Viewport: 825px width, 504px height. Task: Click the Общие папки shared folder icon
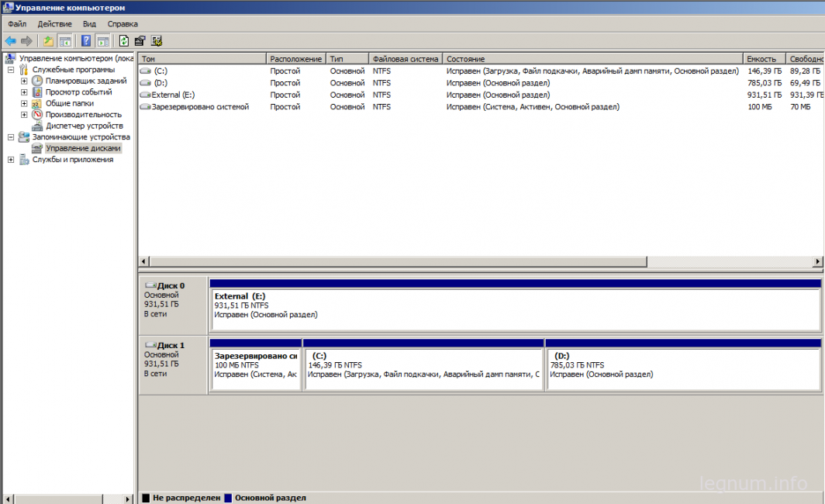(x=37, y=103)
